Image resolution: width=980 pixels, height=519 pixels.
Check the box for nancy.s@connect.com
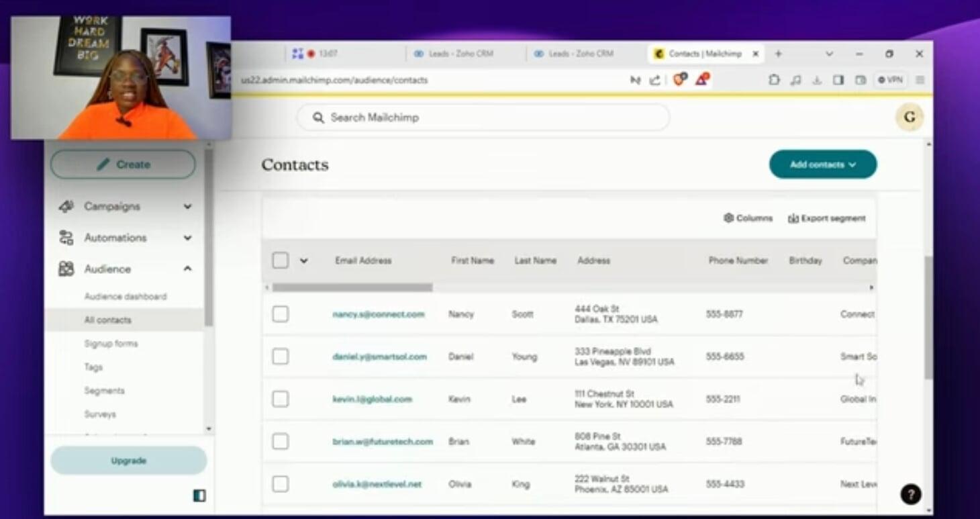point(281,314)
